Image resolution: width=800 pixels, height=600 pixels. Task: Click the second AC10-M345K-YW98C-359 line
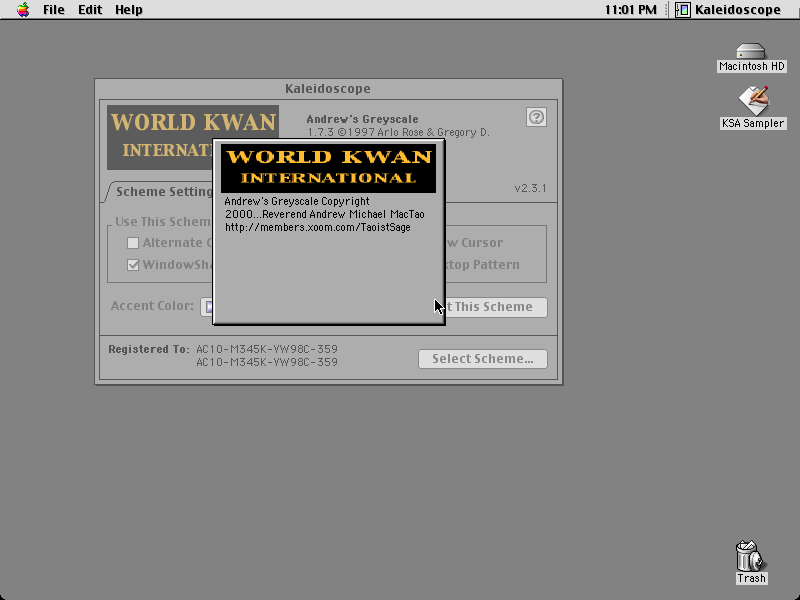coord(267,362)
